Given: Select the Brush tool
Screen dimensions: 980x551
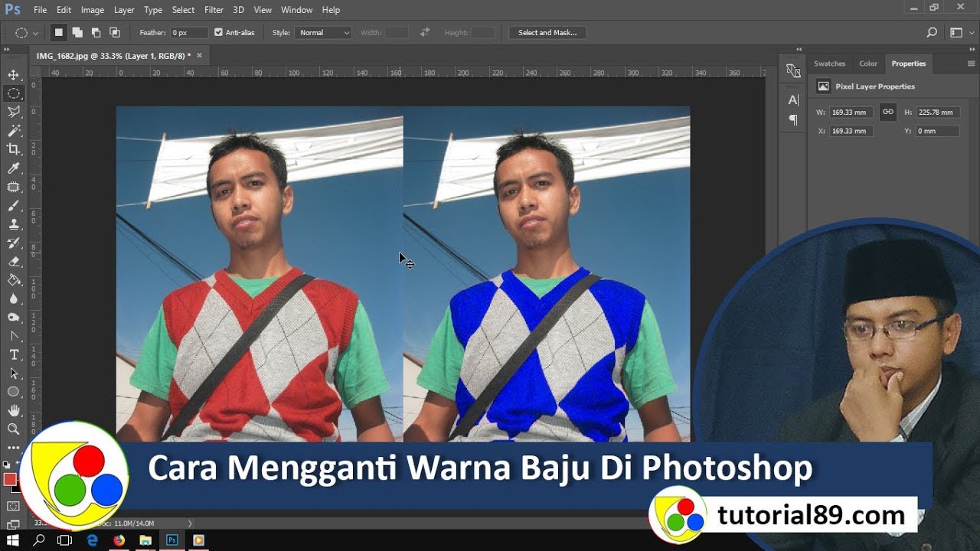Looking at the screenshot, I should point(14,206).
